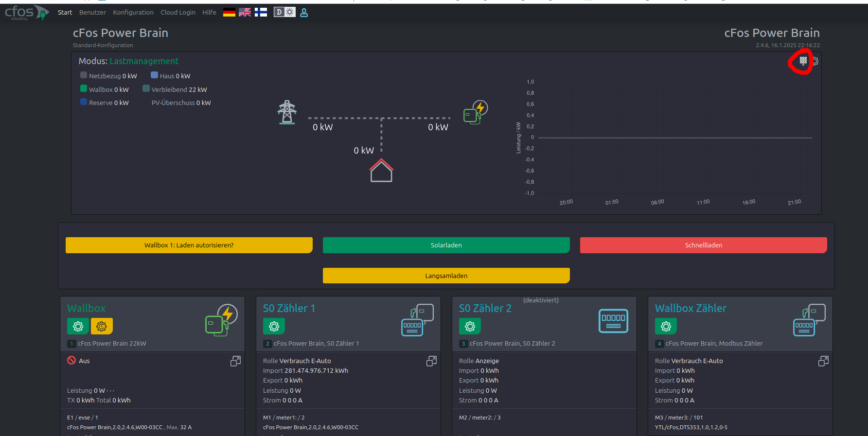Open the Start menu item
Viewport: 868px width, 436px height.
pos(65,13)
